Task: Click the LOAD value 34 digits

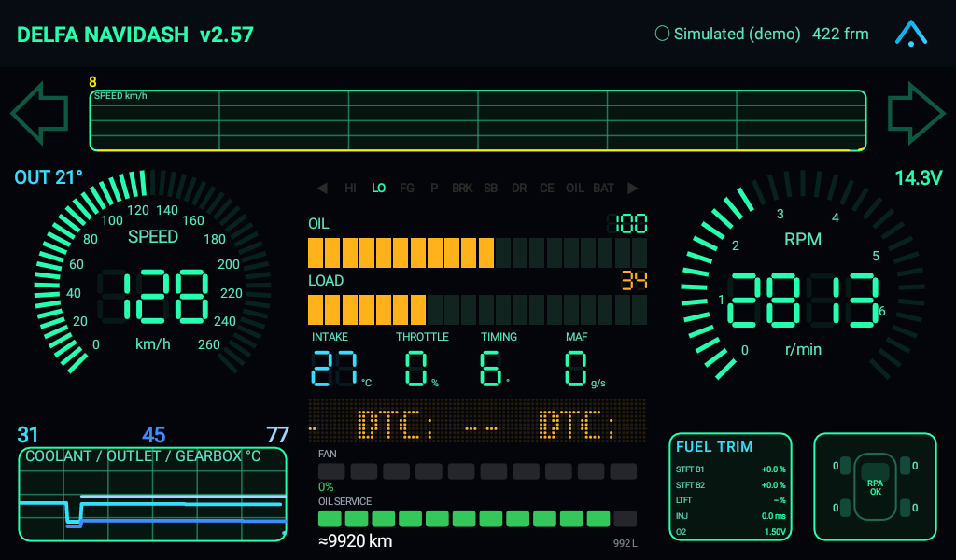Action: (634, 280)
